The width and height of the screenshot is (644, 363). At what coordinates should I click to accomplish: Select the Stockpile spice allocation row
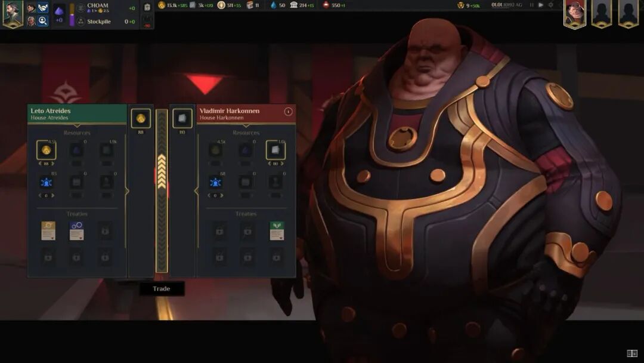tap(106, 21)
